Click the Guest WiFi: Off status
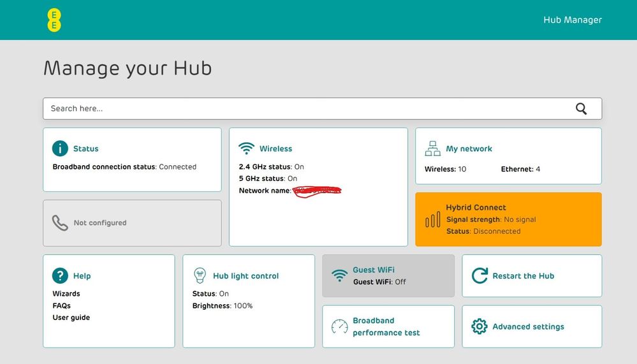Screen dimensions: 637x364 (x=379, y=282)
